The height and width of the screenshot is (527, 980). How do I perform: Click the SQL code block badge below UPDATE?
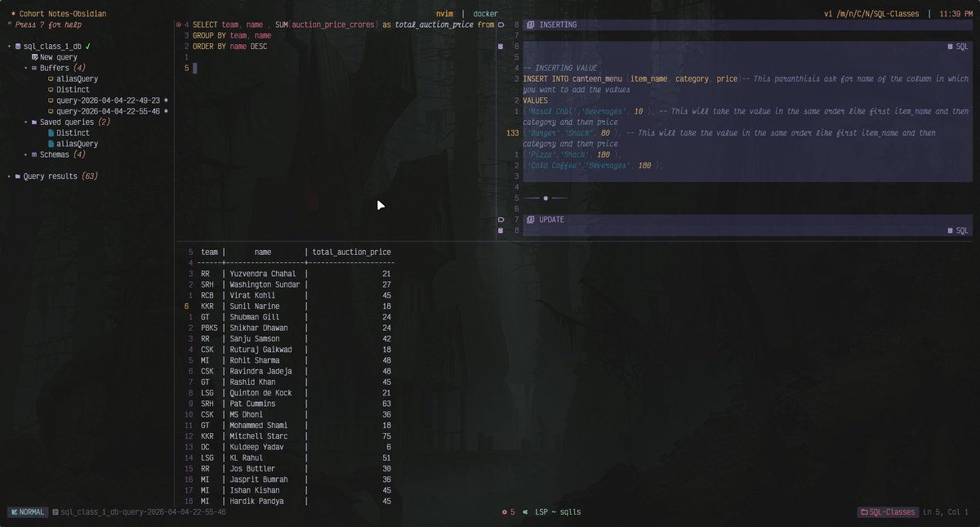[x=957, y=230]
